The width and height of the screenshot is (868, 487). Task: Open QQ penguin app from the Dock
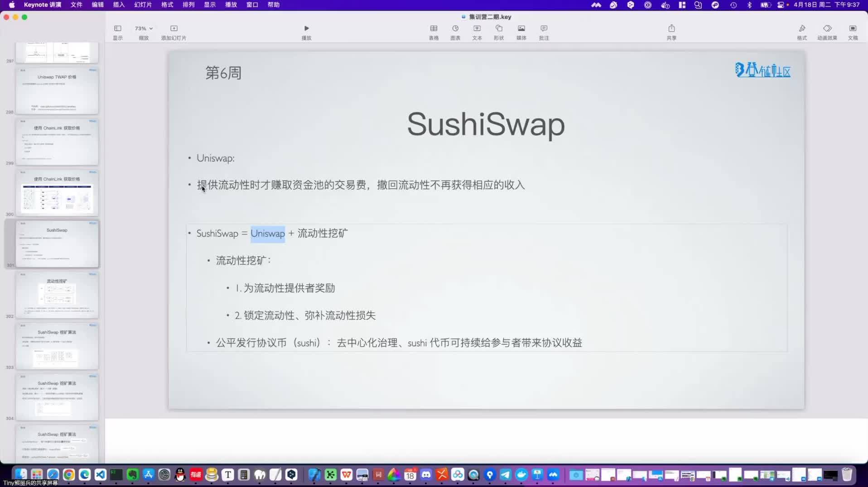click(x=180, y=474)
